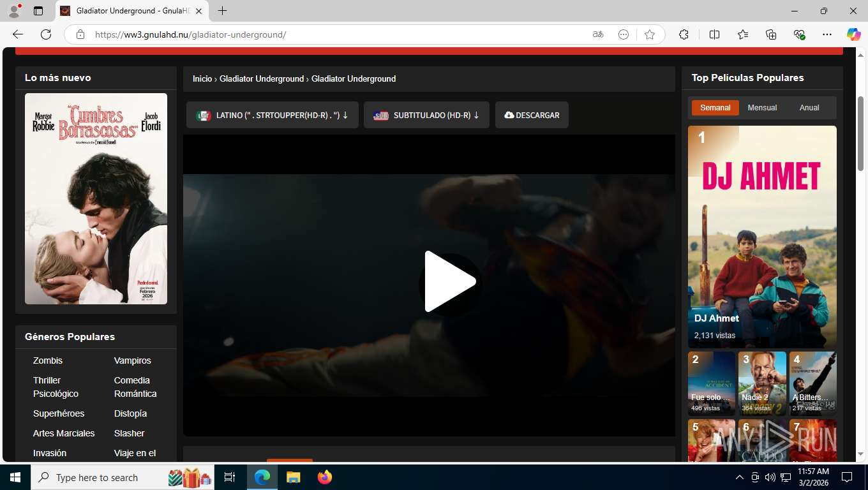Open Task View on taskbar

[230, 477]
